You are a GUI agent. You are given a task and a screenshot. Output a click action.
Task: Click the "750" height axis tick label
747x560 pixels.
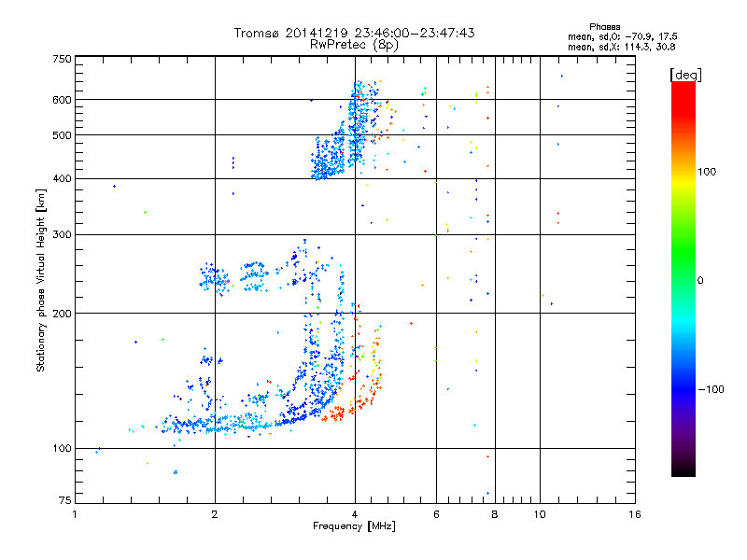[62, 59]
